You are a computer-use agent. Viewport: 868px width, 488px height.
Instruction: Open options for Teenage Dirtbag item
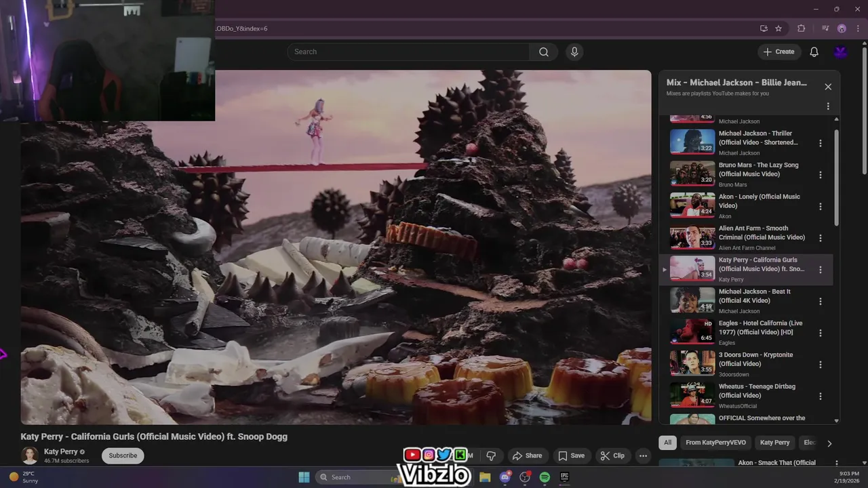tap(820, 396)
